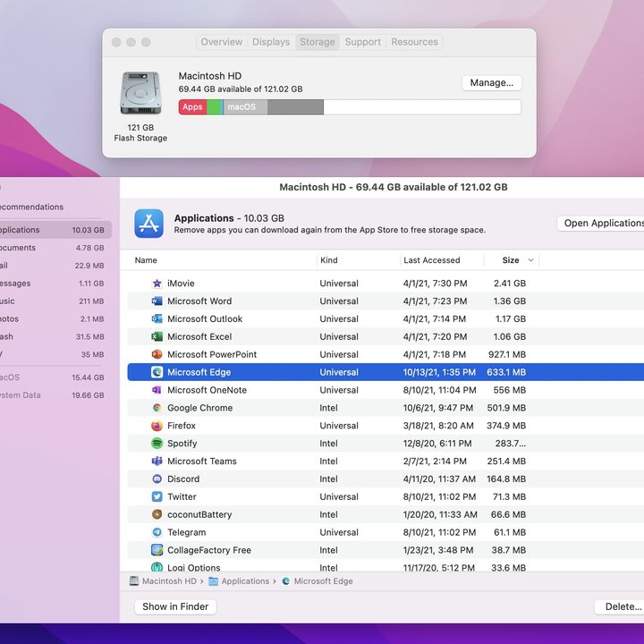Click Telegram size 61.1 MB
644x644 pixels.
click(510, 532)
